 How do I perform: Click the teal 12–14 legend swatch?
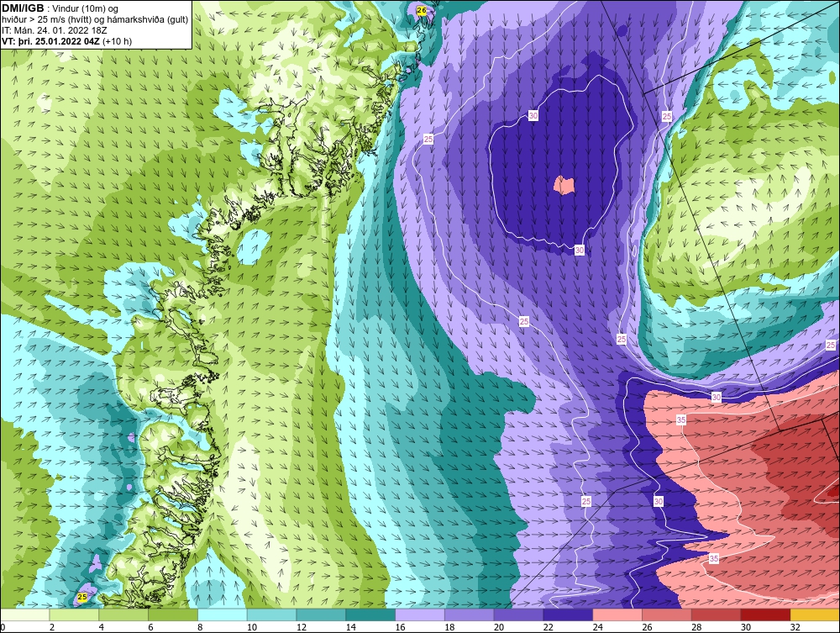coord(321,615)
